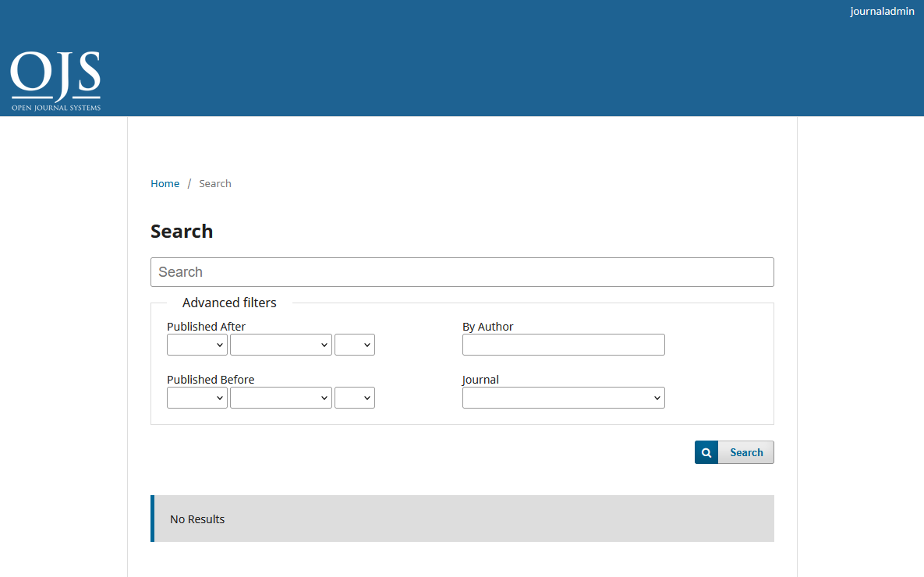The height and width of the screenshot is (577, 924).
Task: Click the By Author label
Action: 487,327
